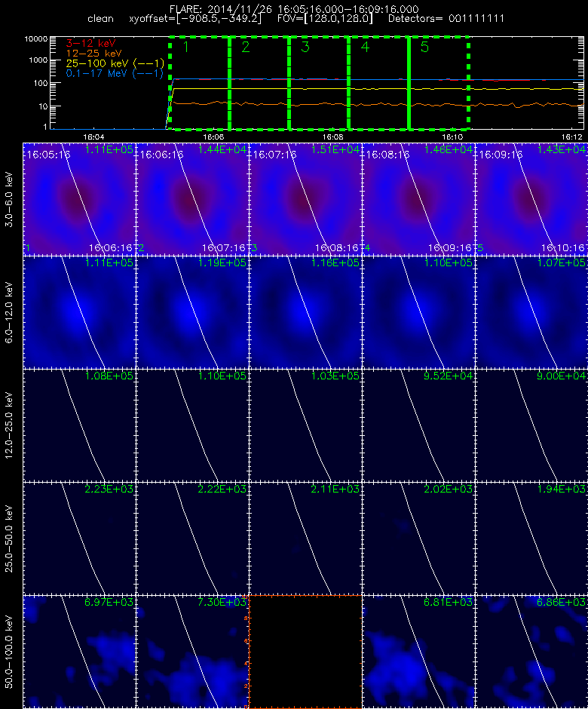
Task: Click the 16:06 time axis label
Action: click(x=213, y=137)
